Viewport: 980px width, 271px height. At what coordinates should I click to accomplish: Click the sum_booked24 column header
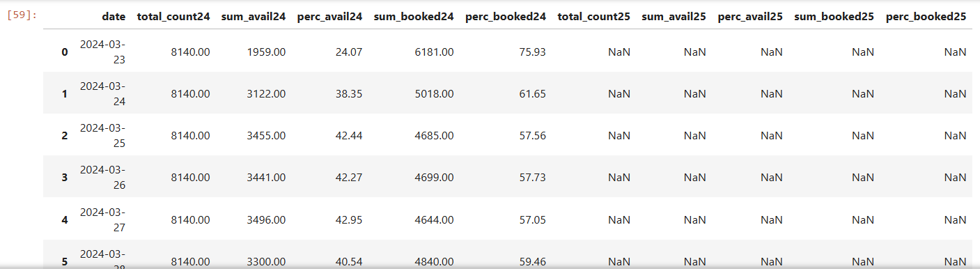tap(414, 15)
